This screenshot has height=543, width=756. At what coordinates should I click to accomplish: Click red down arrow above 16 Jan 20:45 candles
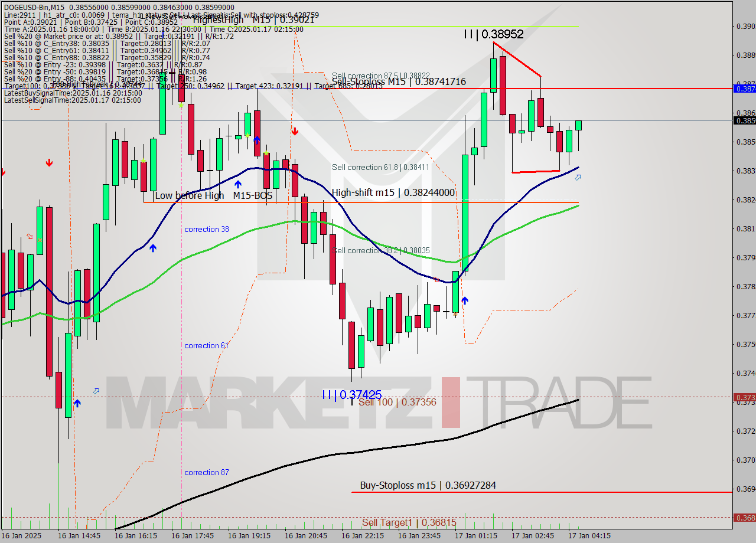[294, 131]
